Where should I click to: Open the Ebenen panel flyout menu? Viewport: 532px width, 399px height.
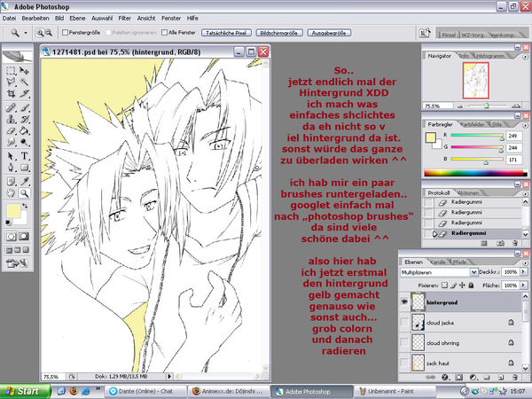click(x=525, y=262)
